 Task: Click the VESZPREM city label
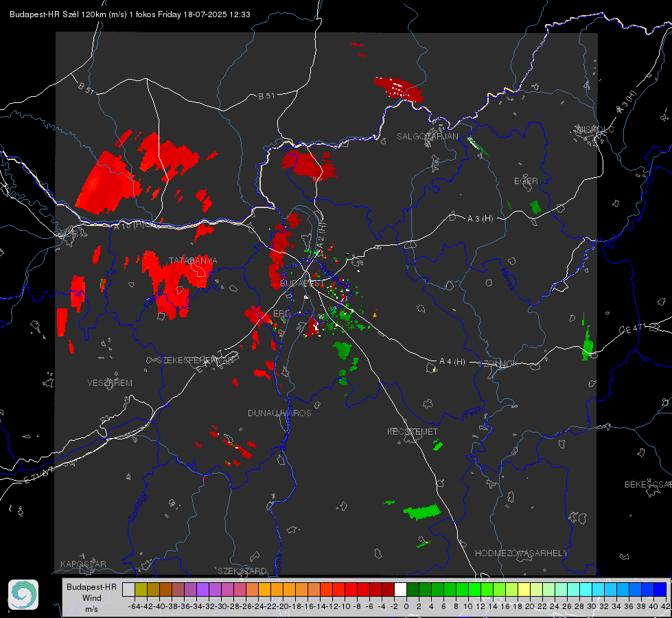[110, 383]
